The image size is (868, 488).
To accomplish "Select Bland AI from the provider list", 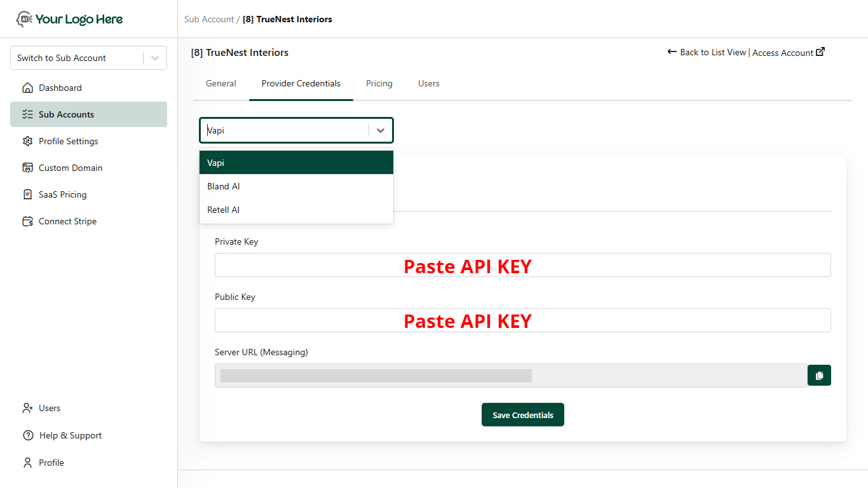I will pos(296,186).
